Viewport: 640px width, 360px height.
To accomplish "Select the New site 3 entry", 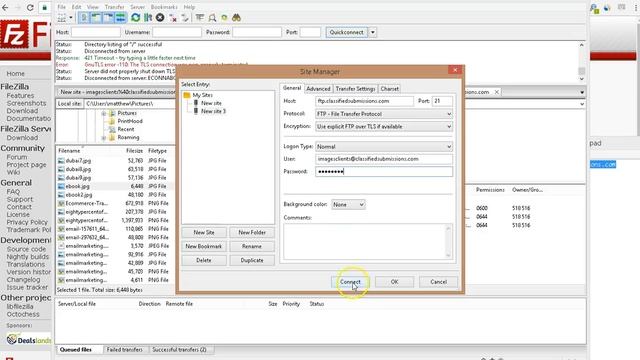I will [x=213, y=111].
